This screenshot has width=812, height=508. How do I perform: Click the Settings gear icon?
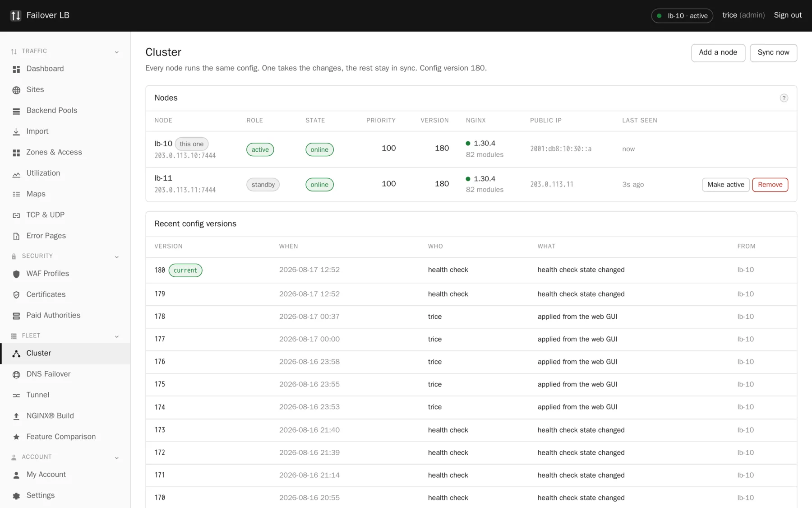click(16, 496)
